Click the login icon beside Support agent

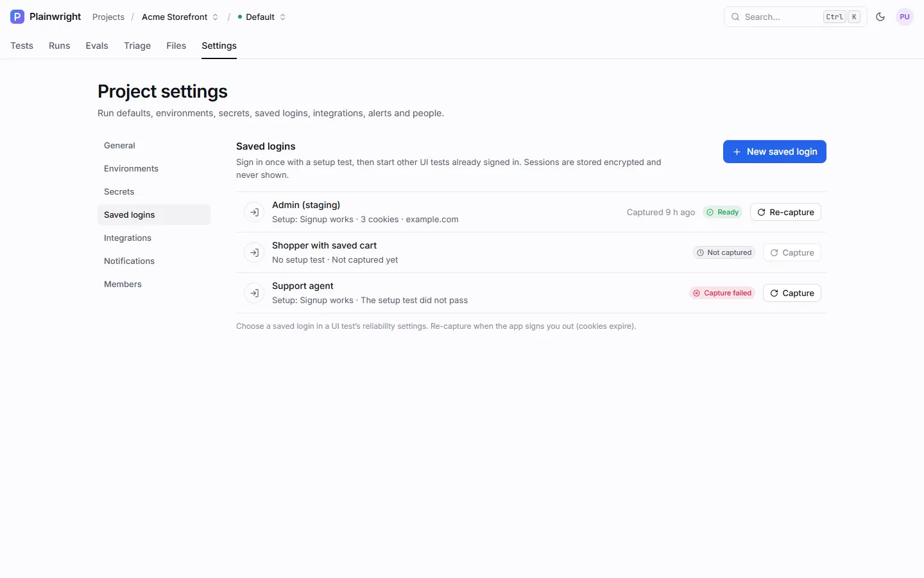click(x=255, y=293)
